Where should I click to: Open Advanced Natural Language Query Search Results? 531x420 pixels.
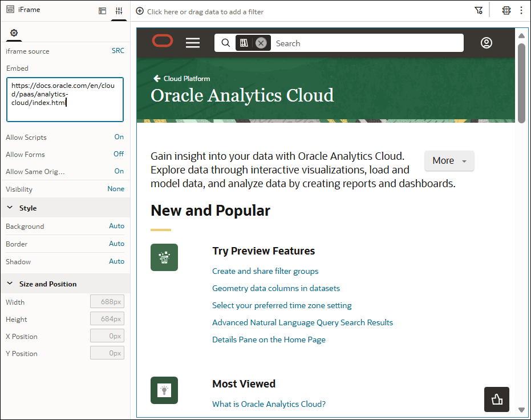302,322
